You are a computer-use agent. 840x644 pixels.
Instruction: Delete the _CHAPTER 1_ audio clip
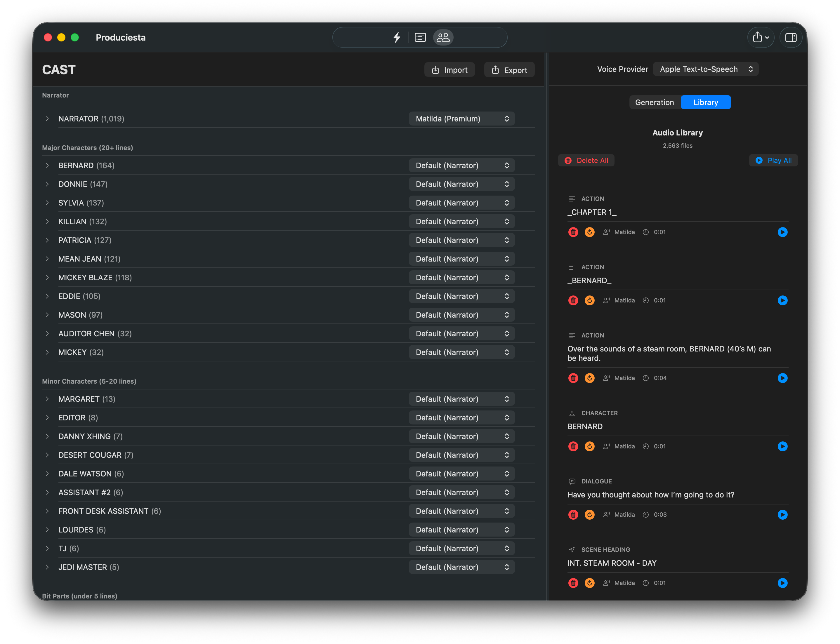573,232
